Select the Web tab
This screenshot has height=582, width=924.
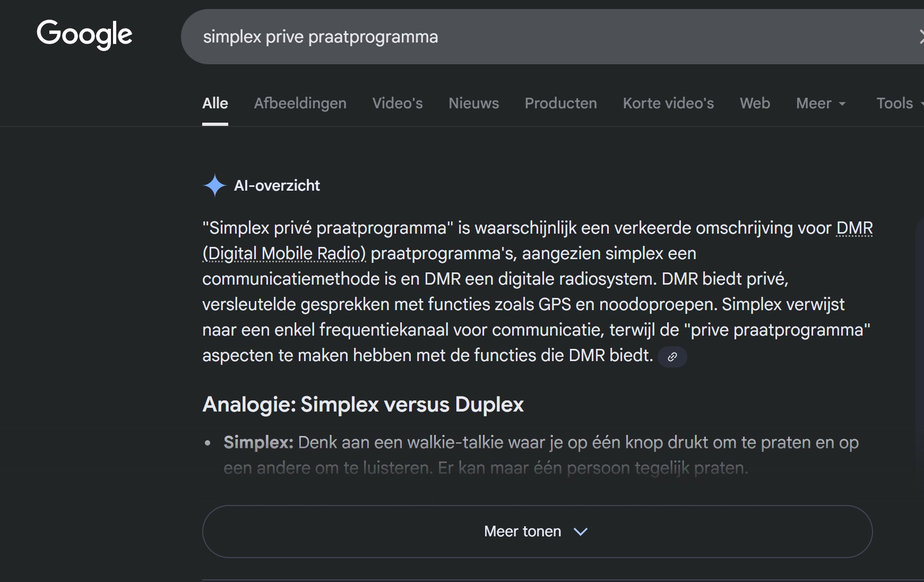(x=755, y=103)
